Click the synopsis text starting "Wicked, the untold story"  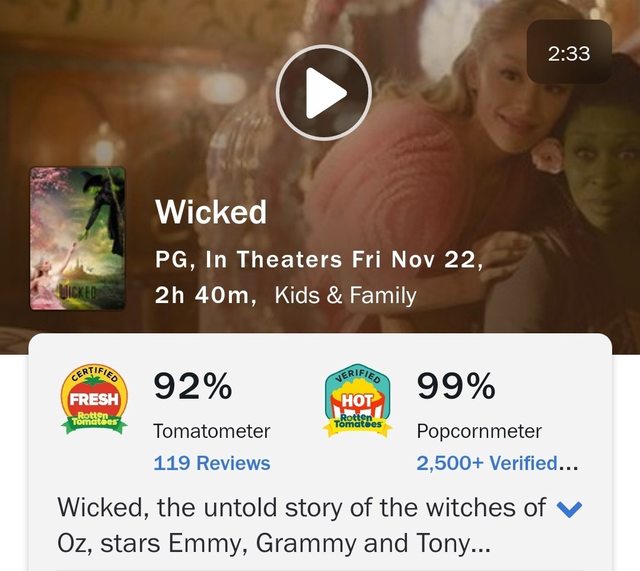coord(301,525)
